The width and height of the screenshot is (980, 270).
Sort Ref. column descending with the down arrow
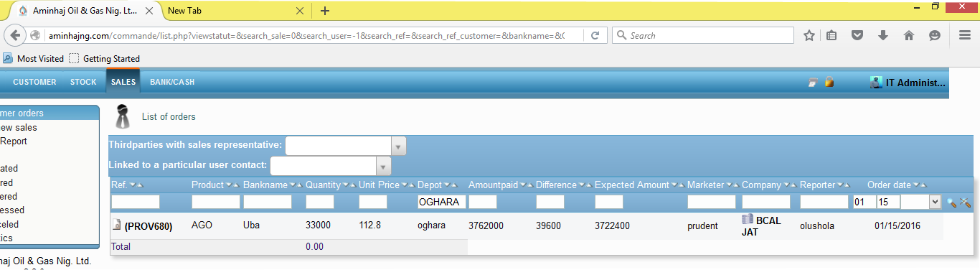click(132, 185)
